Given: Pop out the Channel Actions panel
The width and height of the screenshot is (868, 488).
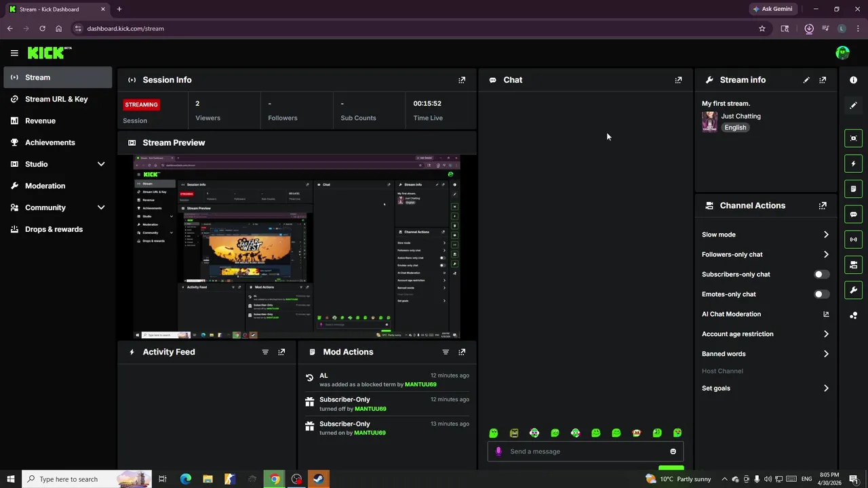Looking at the screenshot, I should tap(823, 205).
